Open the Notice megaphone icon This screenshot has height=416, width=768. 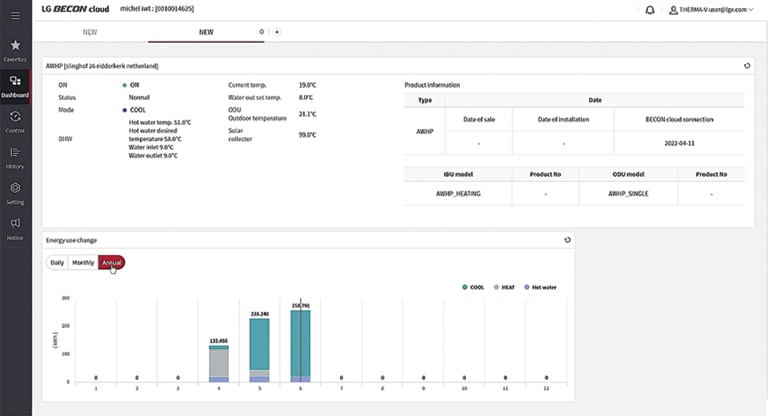click(15, 227)
